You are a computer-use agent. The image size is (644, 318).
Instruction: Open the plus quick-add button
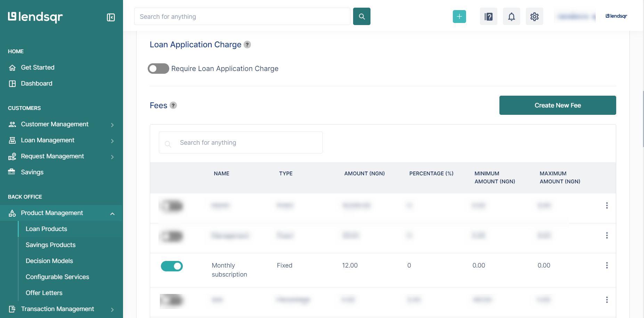[459, 16]
